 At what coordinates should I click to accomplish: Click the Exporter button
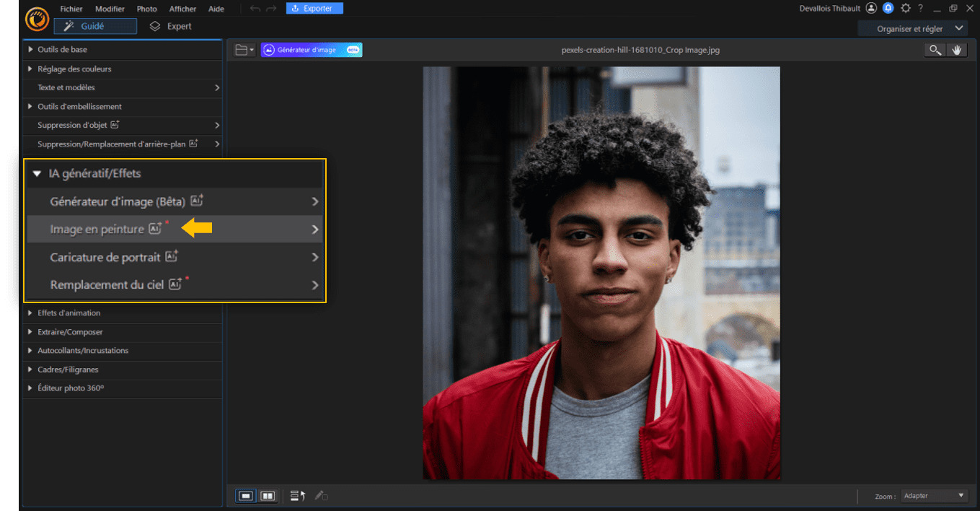tap(314, 9)
